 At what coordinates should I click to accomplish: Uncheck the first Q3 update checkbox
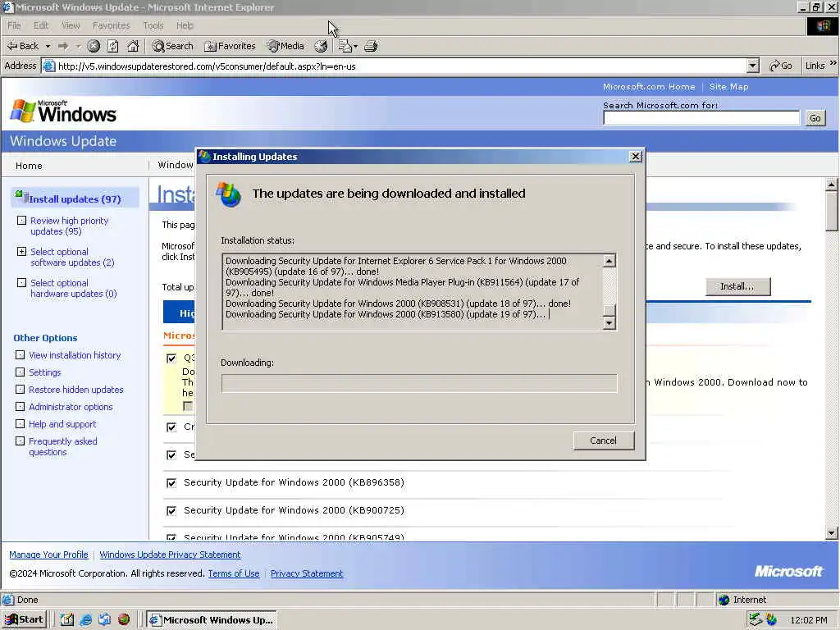click(x=171, y=358)
